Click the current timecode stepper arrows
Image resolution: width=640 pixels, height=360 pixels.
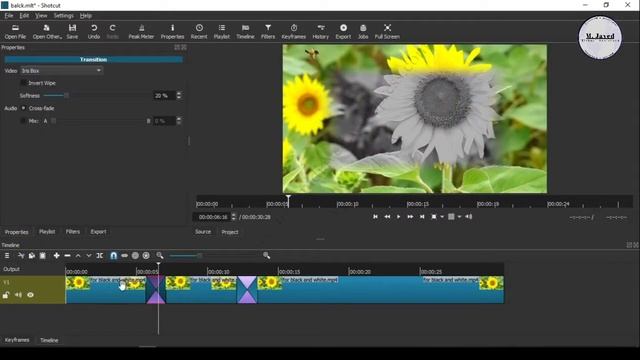click(233, 217)
